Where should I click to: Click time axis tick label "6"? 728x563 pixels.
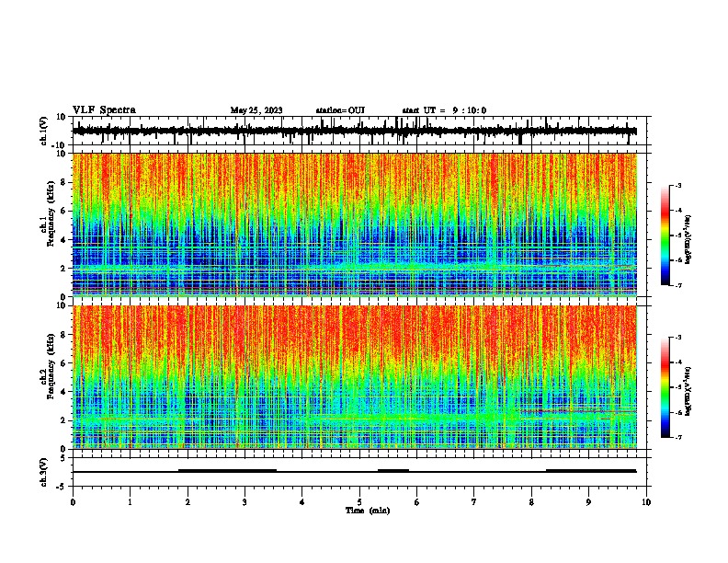[417, 502]
